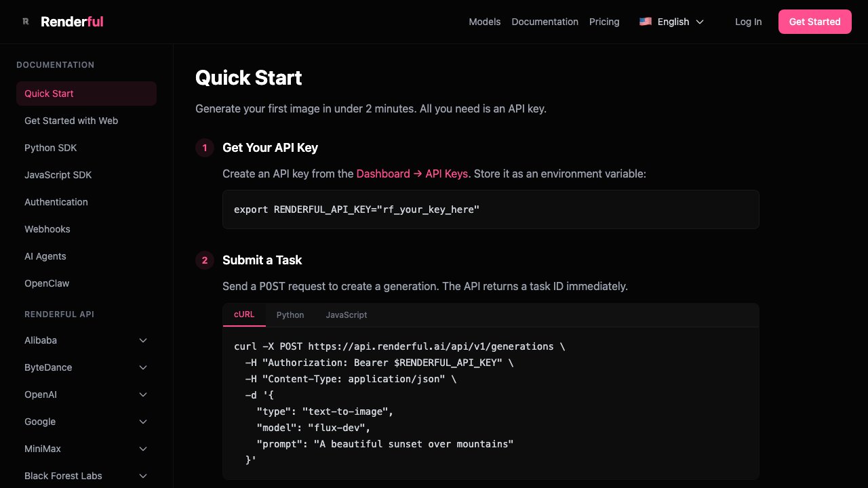Viewport: 868px width, 488px height.
Task: Open the Pricing page
Action: pos(604,22)
